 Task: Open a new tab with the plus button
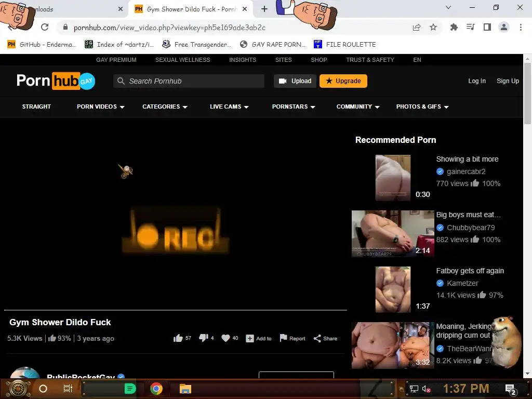264,9
